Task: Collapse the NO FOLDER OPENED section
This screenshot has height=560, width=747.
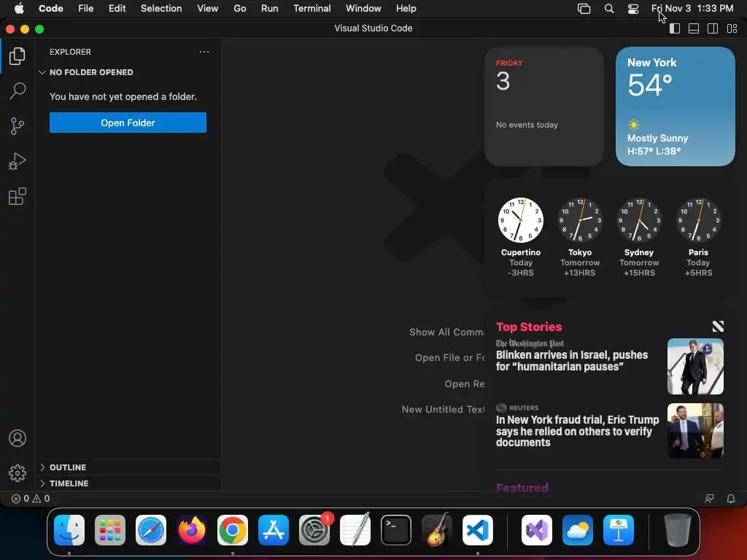Action: [x=128, y=72]
